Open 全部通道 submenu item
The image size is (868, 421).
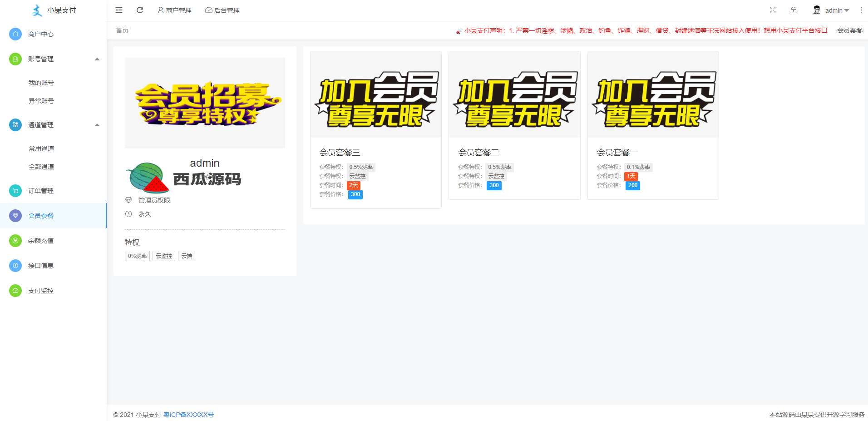[x=41, y=167]
